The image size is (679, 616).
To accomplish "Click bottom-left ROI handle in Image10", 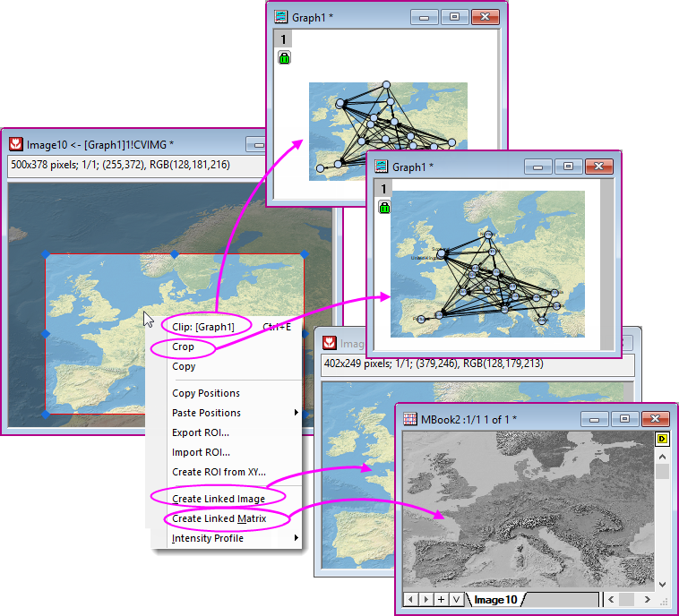I will click(x=46, y=415).
